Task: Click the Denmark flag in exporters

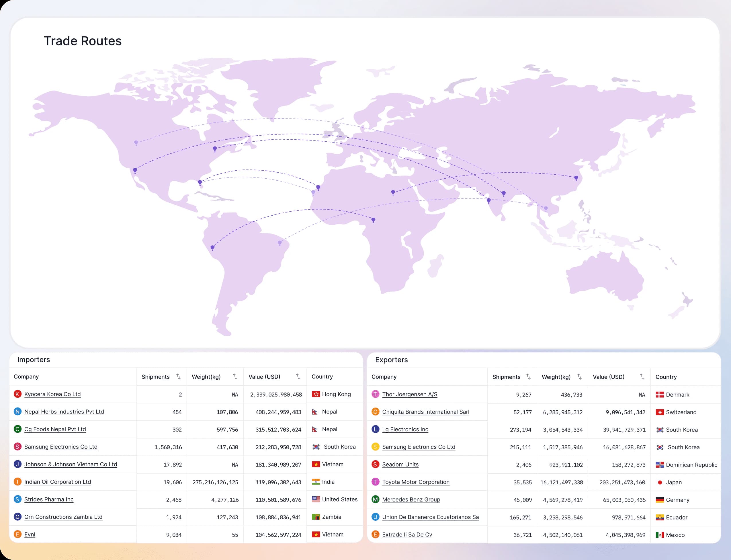Action: 659,395
